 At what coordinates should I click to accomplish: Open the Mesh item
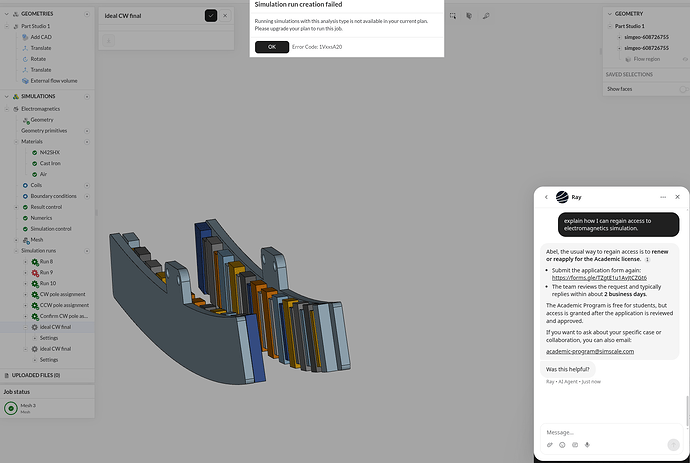pos(37,240)
